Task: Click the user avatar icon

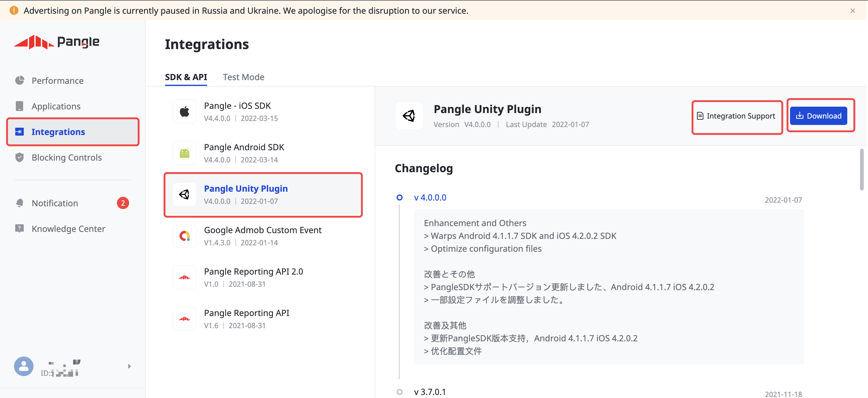Action: tap(23, 366)
